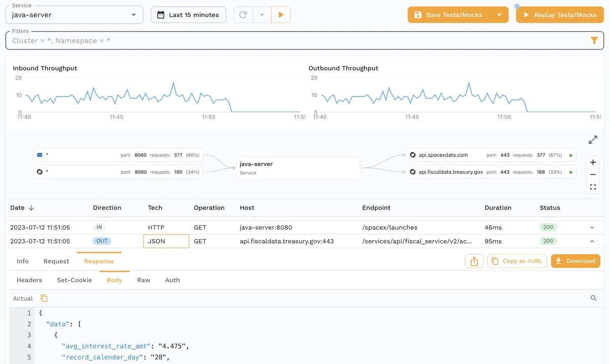Screen dimensions: 610x364
Task: Copy the Actual response body via clipboard icon
Action: pos(44,298)
